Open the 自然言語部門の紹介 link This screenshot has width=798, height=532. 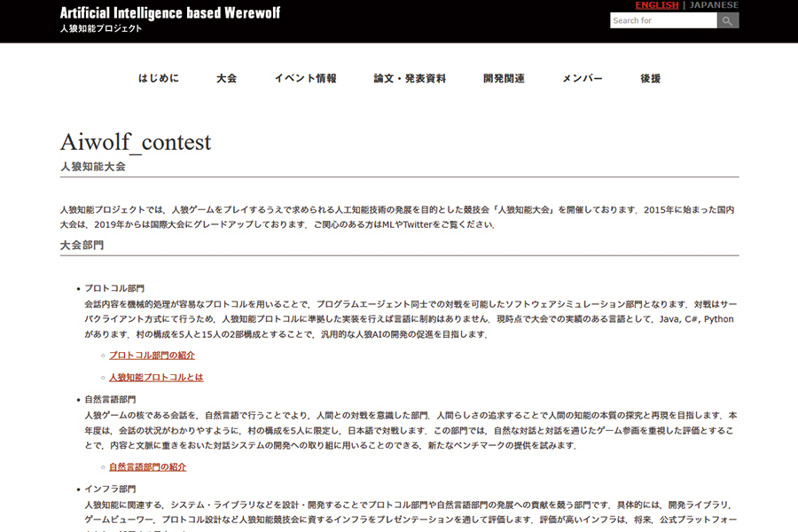click(x=146, y=465)
